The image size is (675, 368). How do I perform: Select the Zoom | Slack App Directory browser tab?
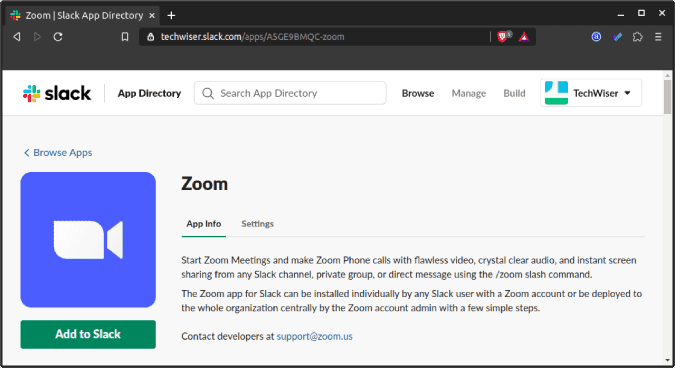point(83,15)
